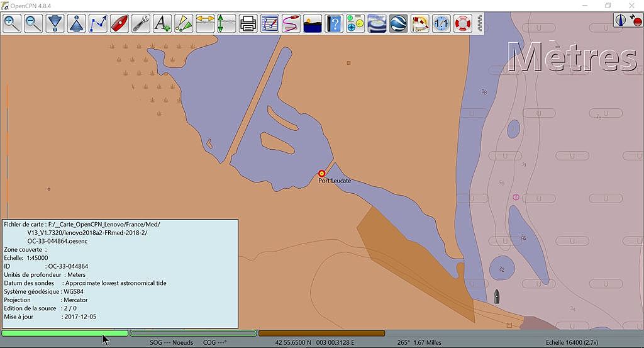Click 'Edition de la source : 2 / 0'
The image size is (644, 348).
(x=40, y=308)
